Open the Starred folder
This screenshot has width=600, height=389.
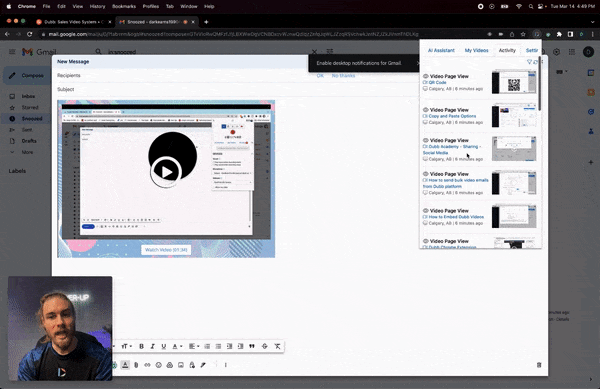[x=30, y=107]
